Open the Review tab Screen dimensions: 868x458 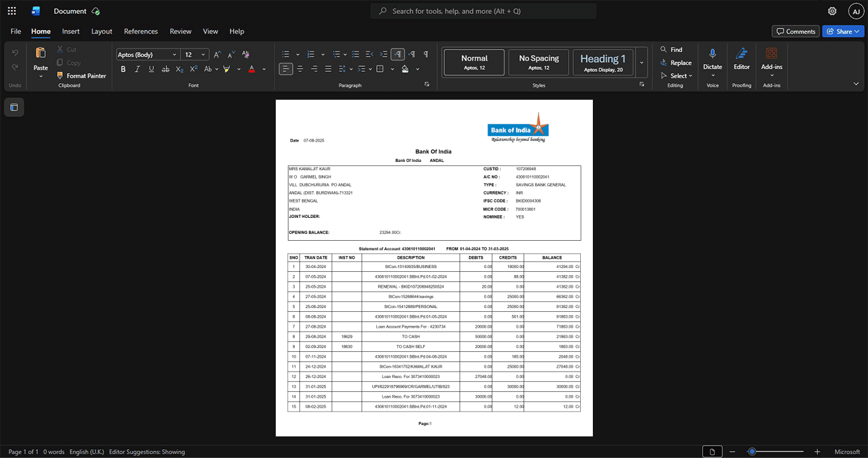(180, 31)
